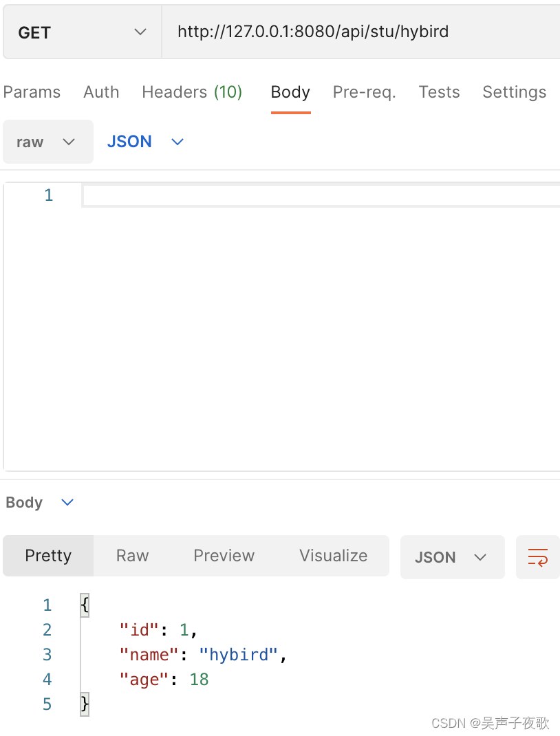Switch to the Tests tab
Screen dimensions: 560x736
point(440,92)
